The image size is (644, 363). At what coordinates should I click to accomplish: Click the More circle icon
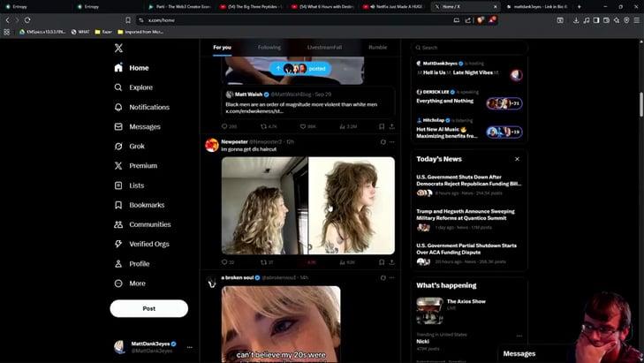118,284
